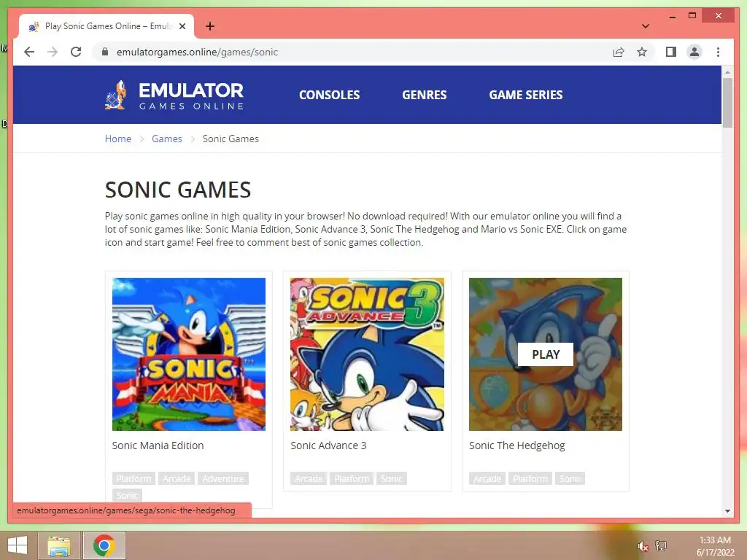Click the Chrome taskbar icon
Screen dimensions: 747x560
[x=104, y=545]
